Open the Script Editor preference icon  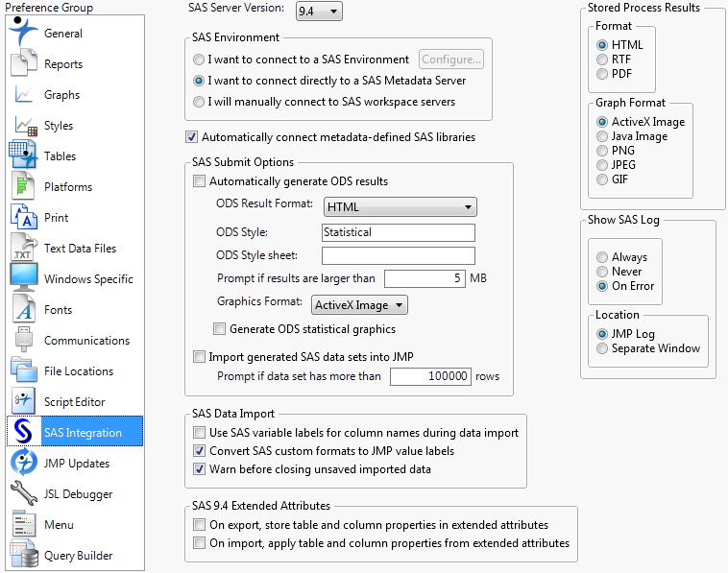23,400
